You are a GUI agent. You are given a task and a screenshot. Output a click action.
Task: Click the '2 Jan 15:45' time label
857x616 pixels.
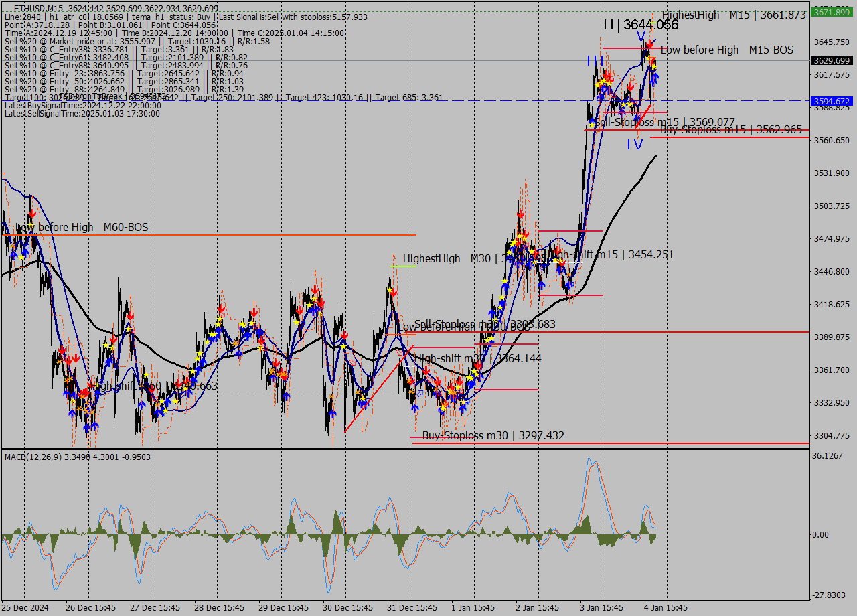tap(537, 607)
